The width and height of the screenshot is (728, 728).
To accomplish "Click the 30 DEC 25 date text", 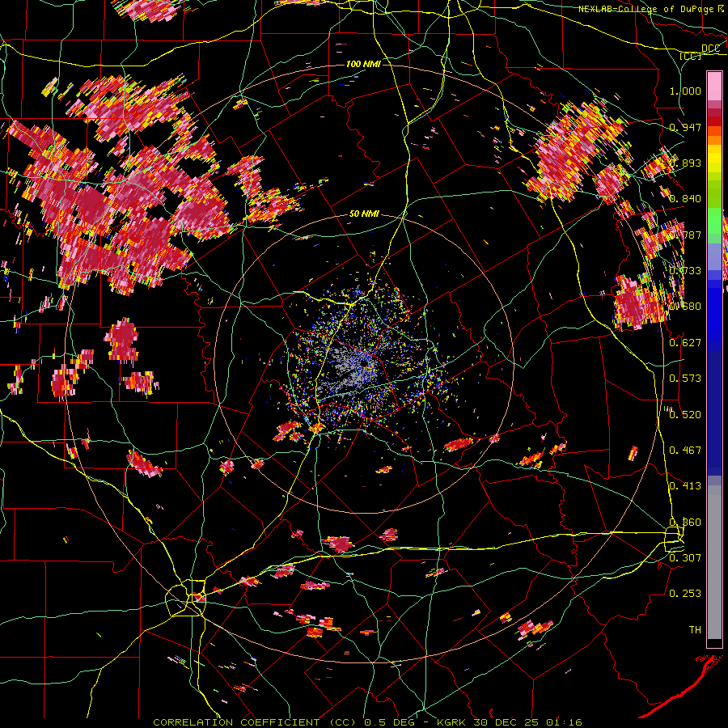I will [507, 722].
